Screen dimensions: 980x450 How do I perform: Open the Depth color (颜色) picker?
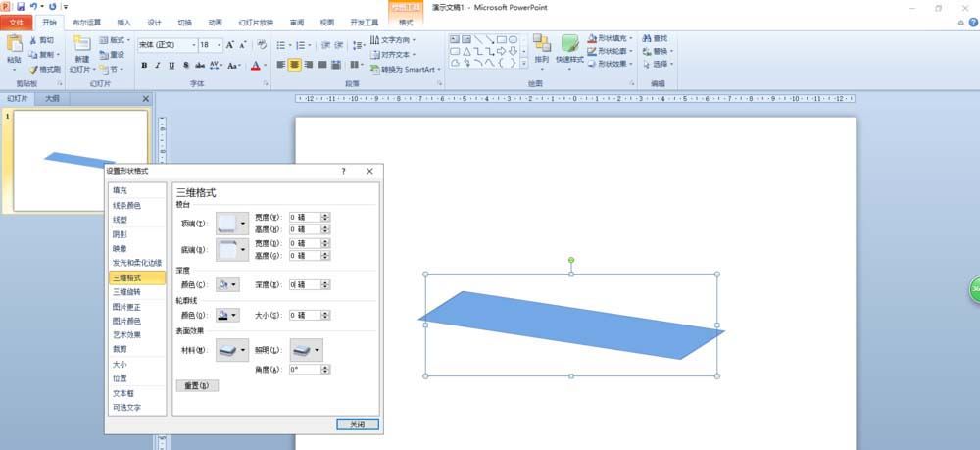pyautogui.click(x=227, y=284)
